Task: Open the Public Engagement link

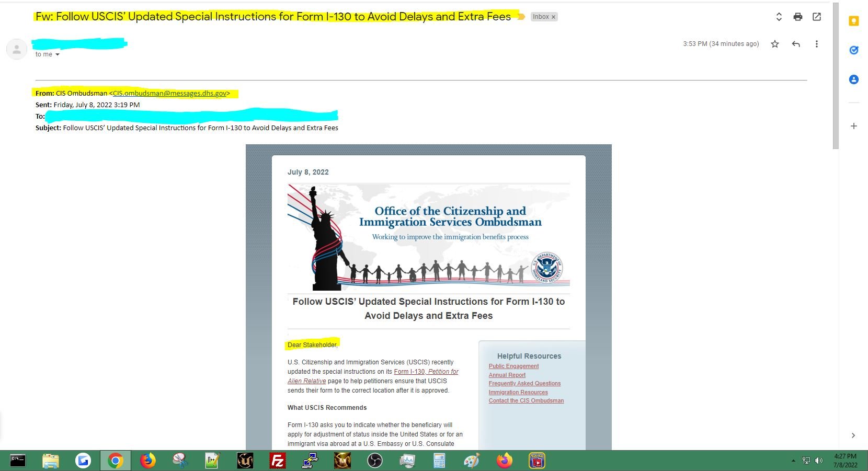Action: tap(513, 366)
